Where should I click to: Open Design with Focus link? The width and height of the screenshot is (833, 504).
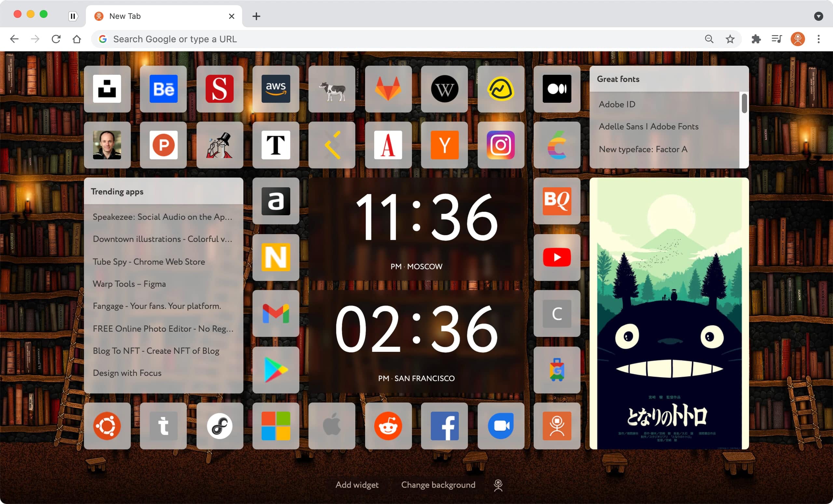tap(127, 373)
